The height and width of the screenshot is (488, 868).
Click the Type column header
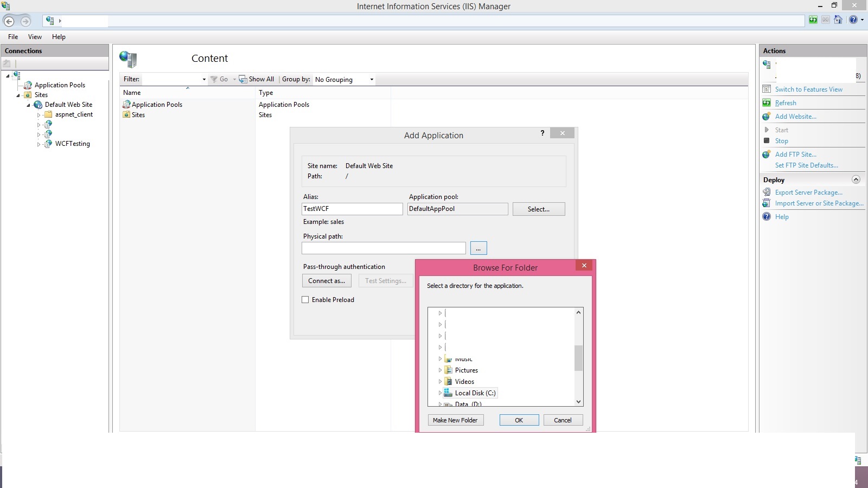pos(323,93)
